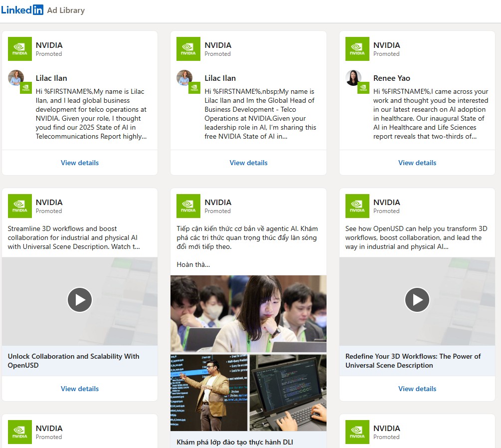Viewport: 501px width, 448px height.
Task: Click NVIDIA logo in the "Tiếp cận kiến thức" ad
Action: click(x=188, y=206)
